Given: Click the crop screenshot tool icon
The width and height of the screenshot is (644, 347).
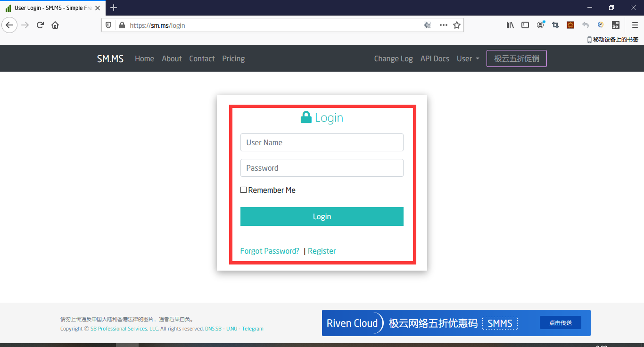Looking at the screenshot, I should click(555, 25).
